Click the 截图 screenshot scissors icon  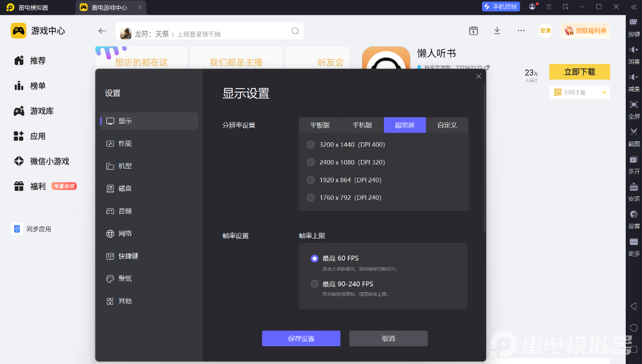[x=634, y=132]
